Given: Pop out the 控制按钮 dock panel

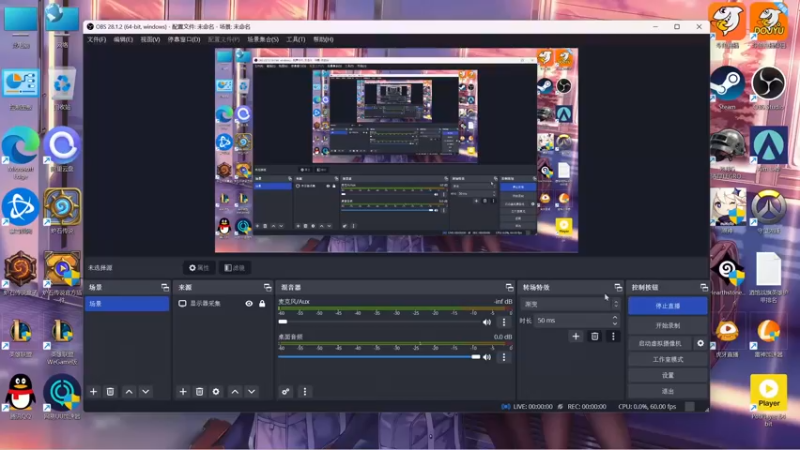Looking at the screenshot, I should tap(704, 288).
